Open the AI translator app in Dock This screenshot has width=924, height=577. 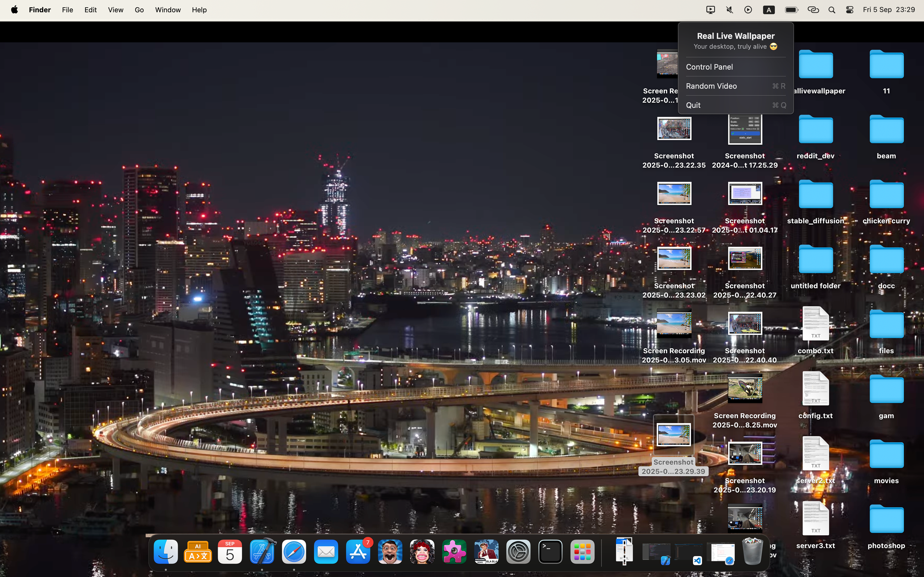pyautogui.click(x=198, y=551)
